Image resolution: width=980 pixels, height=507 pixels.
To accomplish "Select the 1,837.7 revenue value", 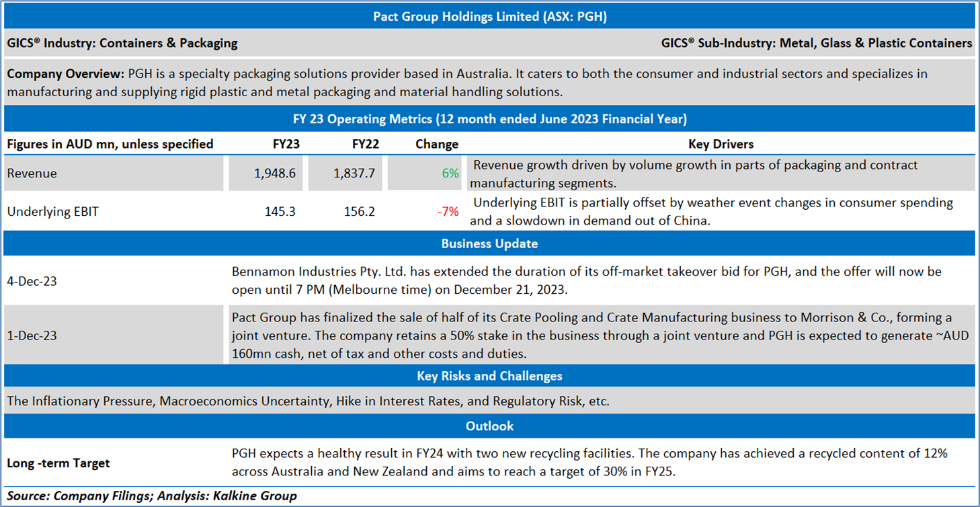I will point(354,173).
